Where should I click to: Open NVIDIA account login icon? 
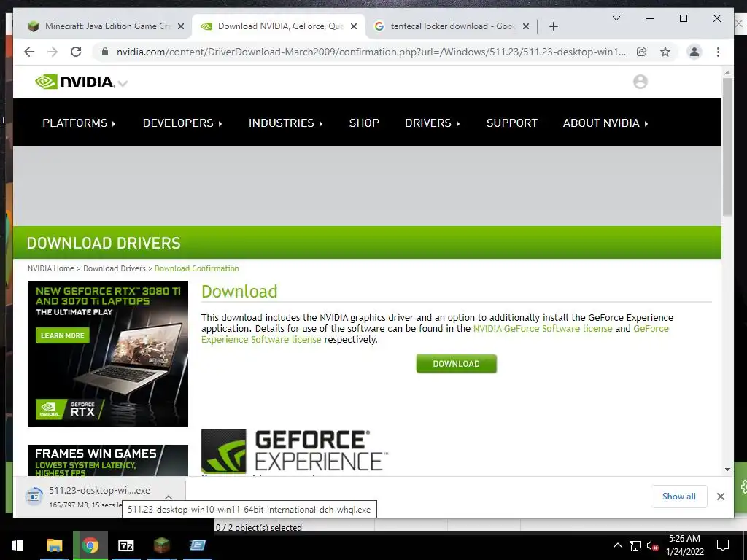640,82
